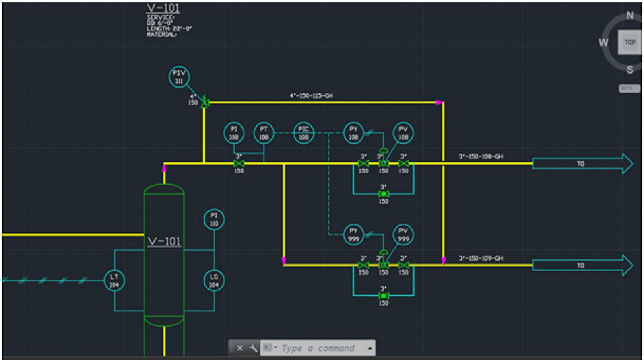
Task: Select the control valve symbol on line 3"-150-108-GH
Action: [x=383, y=163]
